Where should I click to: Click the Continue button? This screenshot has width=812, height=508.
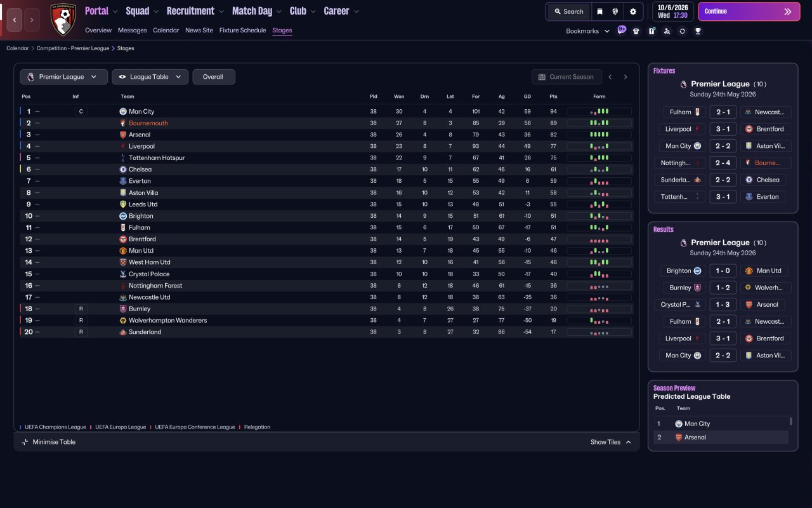click(749, 11)
